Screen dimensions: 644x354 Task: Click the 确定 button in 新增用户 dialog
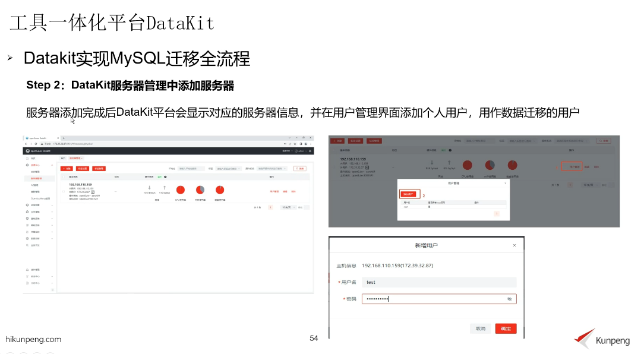pyautogui.click(x=506, y=328)
